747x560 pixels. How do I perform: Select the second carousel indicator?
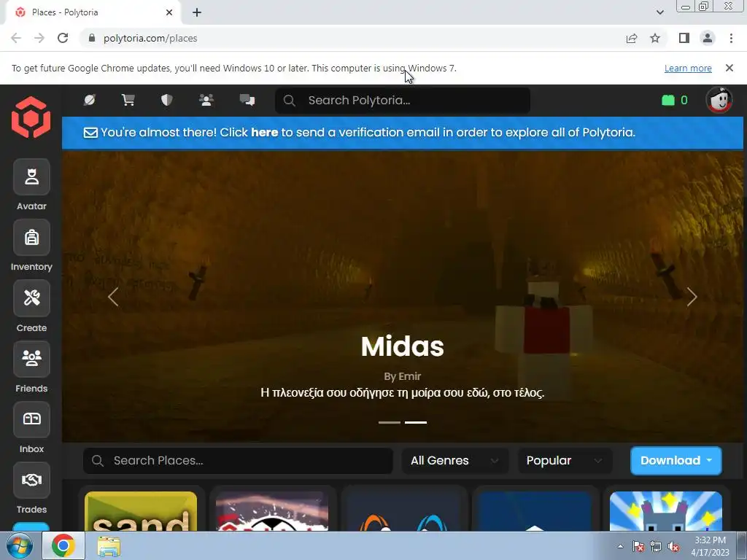pos(416,422)
